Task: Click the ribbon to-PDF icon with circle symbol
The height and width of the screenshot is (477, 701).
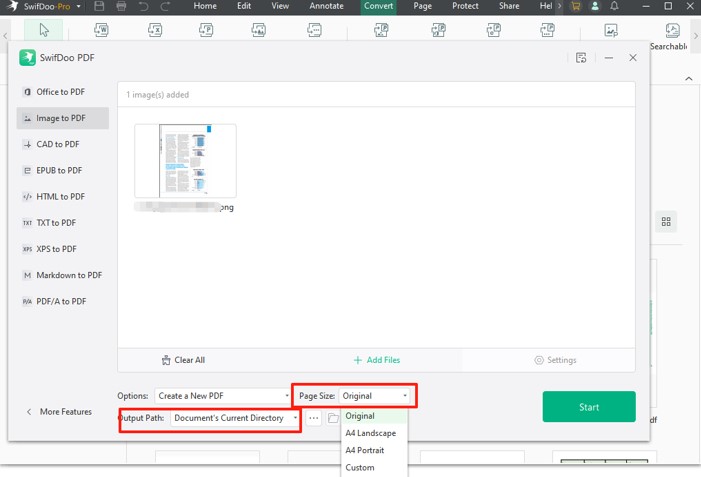Action: pos(494,30)
